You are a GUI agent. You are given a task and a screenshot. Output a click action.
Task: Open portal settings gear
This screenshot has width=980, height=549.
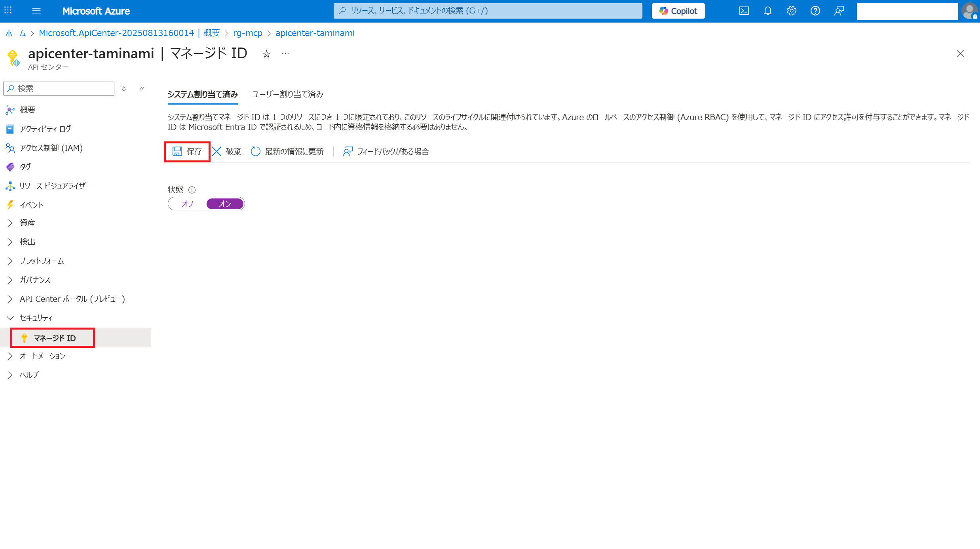tap(792, 11)
